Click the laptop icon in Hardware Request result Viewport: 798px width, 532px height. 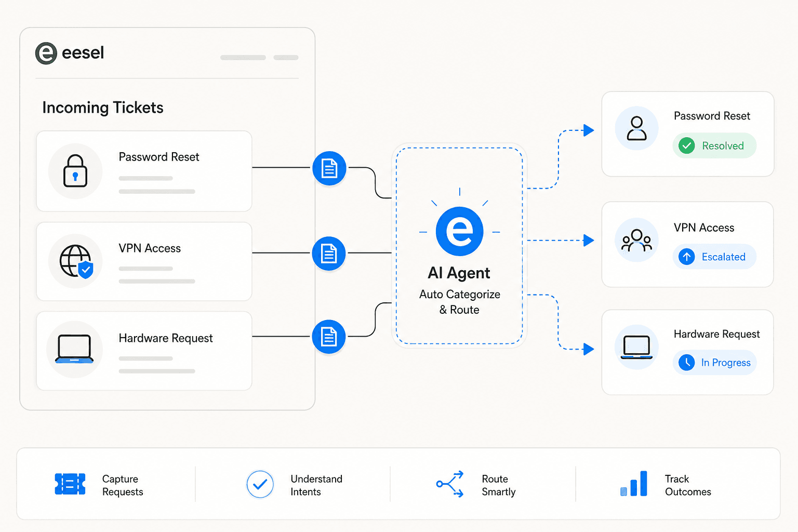click(637, 347)
